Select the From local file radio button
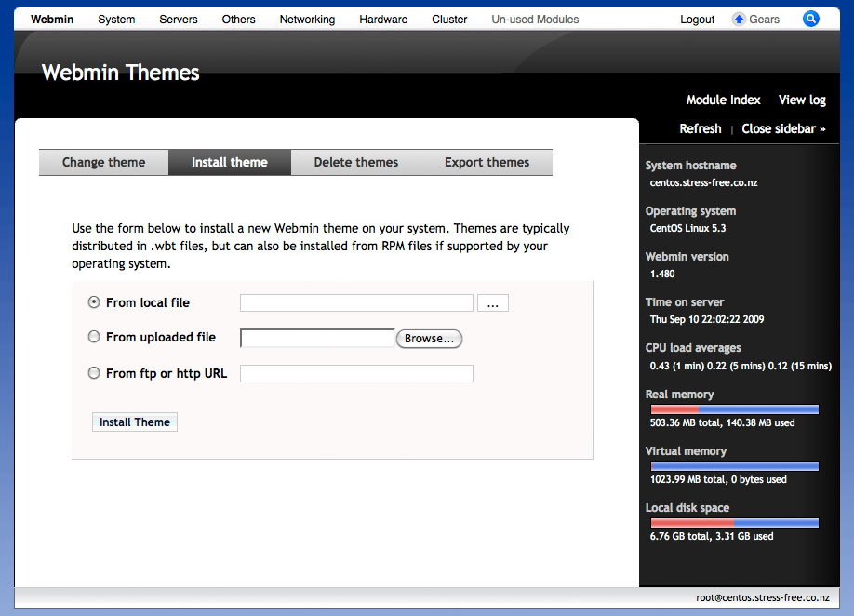Screen dimensions: 854x616 click(x=94, y=302)
